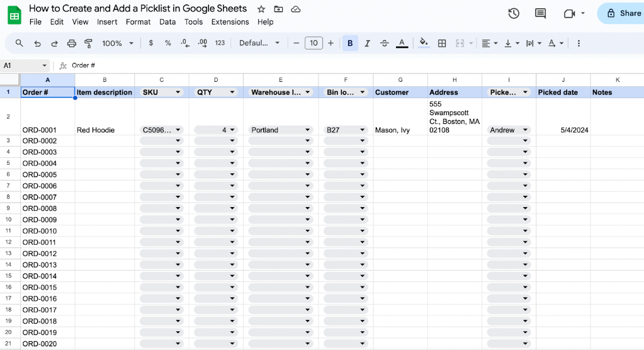Image resolution: width=644 pixels, height=350 pixels.
Task: Increase decimal places
Action: tap(203, 43)
